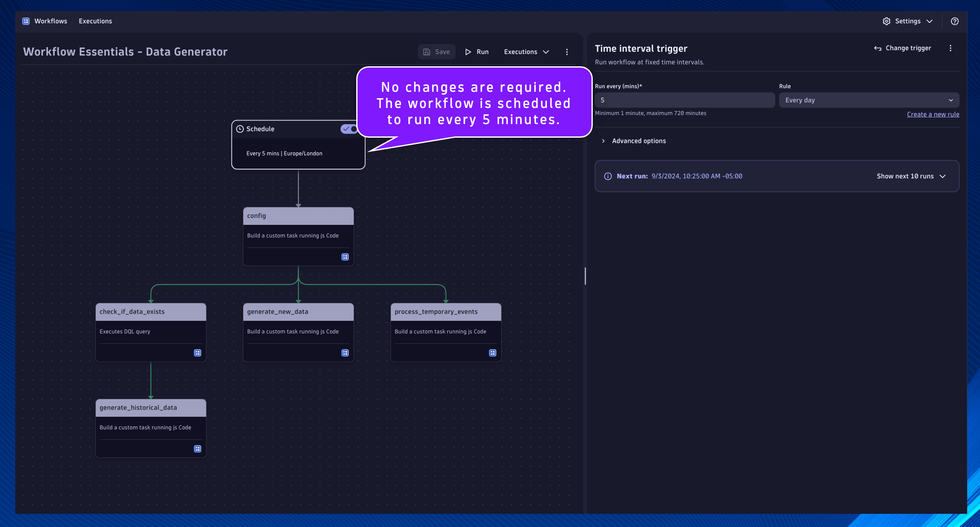Select the config task node
The image size is (980, 527).
[x=298, y=236]
